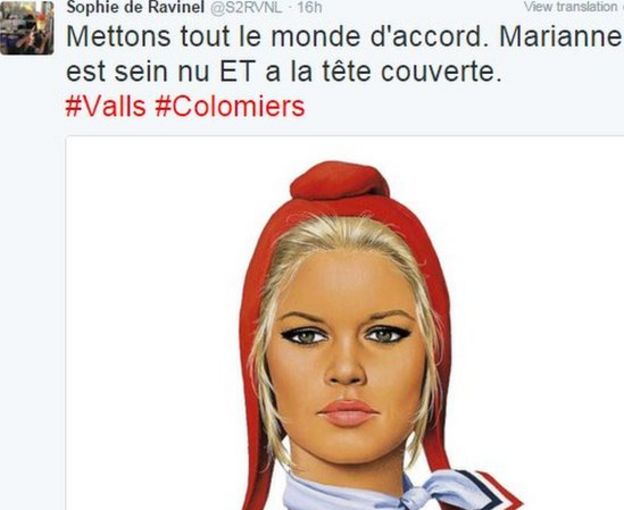
Task: Open the attached Marianne illustration
Action: [x=345, y=323]
